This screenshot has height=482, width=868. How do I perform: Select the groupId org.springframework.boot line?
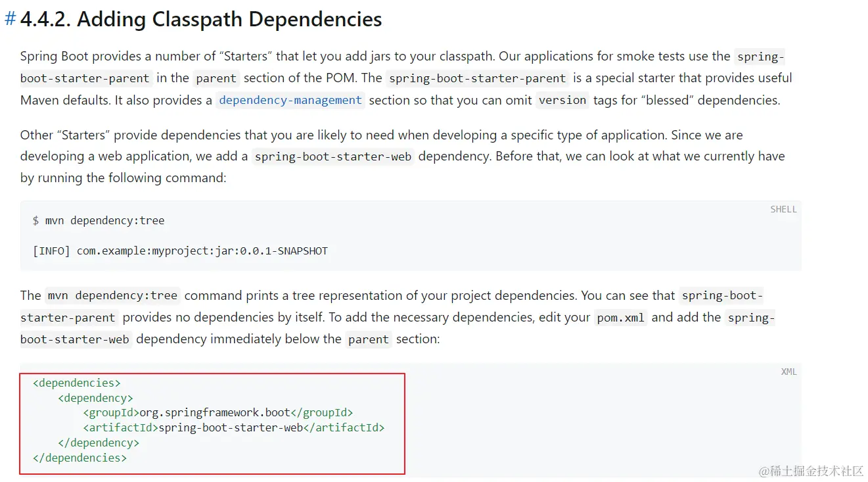pos(218,413)
